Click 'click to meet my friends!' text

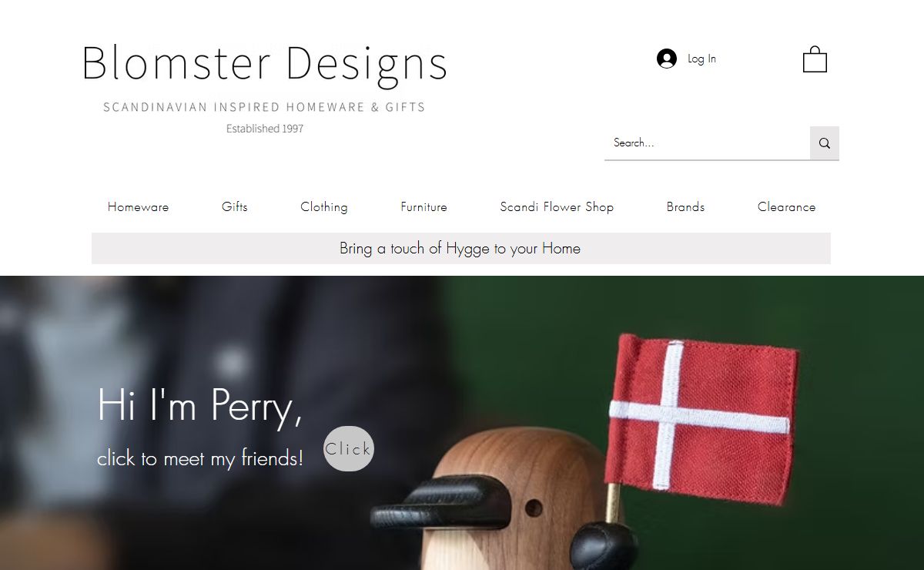tap(200, 458)
